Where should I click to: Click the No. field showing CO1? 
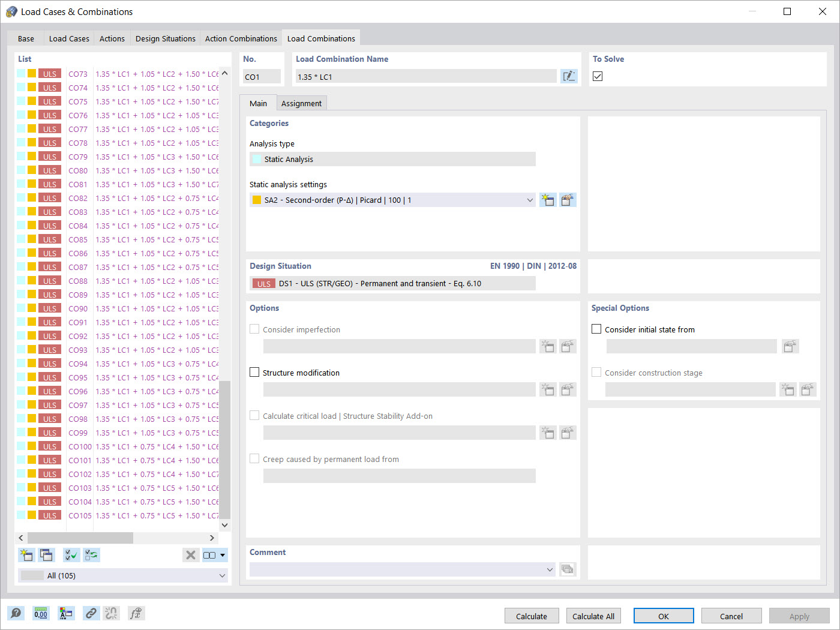point(262,76)
